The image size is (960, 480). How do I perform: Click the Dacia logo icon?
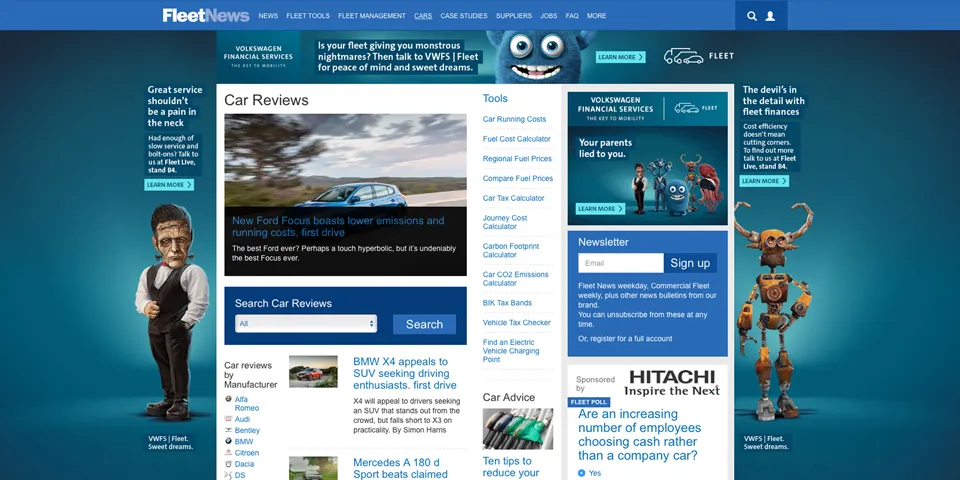point(229,464)
